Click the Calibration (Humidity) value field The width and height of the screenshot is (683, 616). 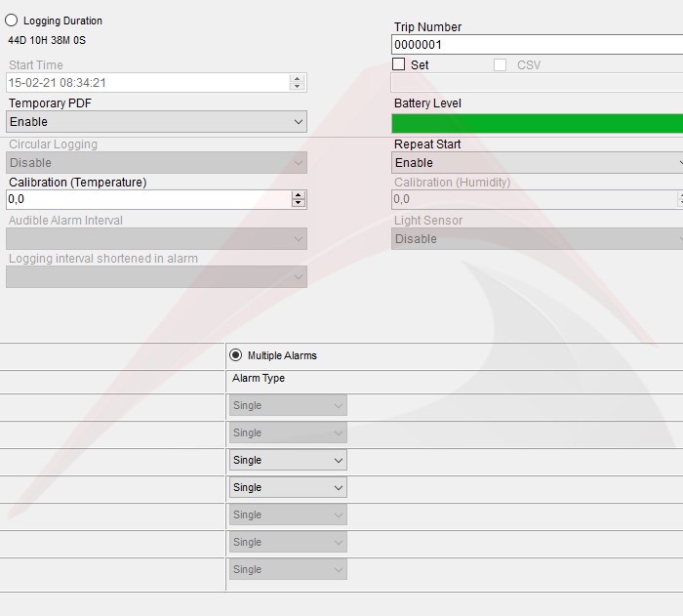(535, 199)
